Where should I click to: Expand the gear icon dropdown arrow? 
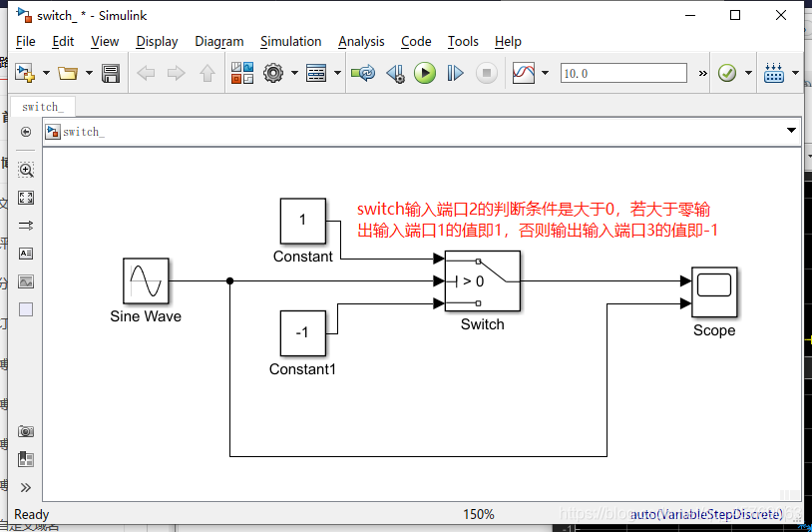click(294, 73)
